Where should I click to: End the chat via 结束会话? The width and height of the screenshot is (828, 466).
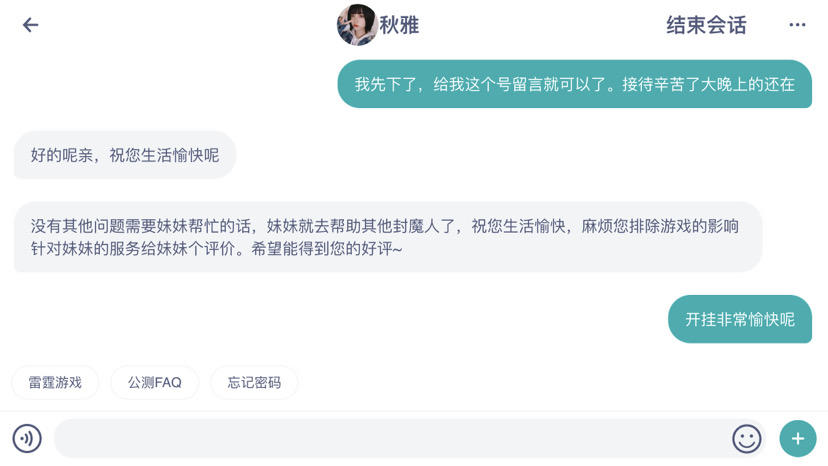[706, 25]
